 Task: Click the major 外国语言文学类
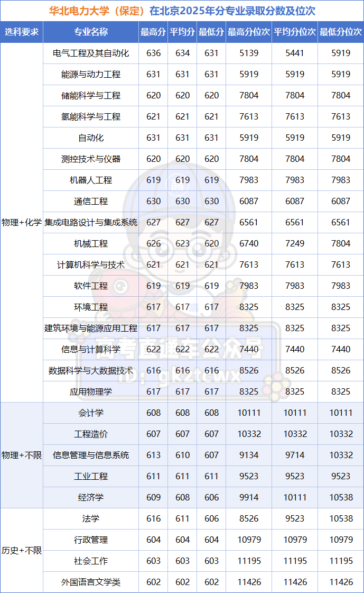(91, 583)
